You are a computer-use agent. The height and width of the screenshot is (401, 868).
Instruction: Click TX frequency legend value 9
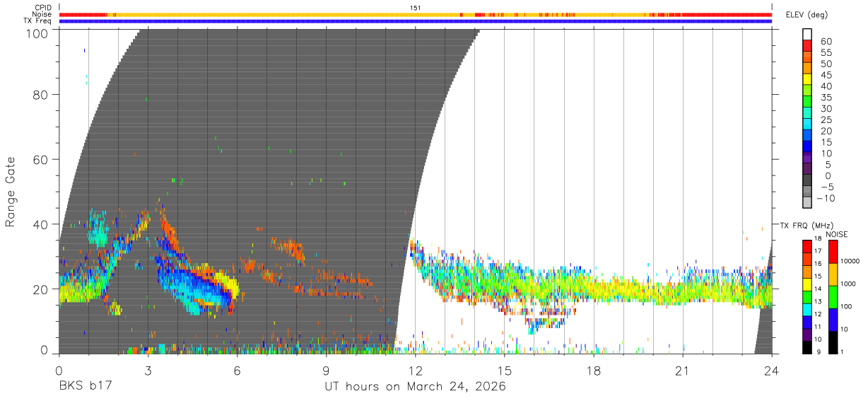click(x=819, y=351)
